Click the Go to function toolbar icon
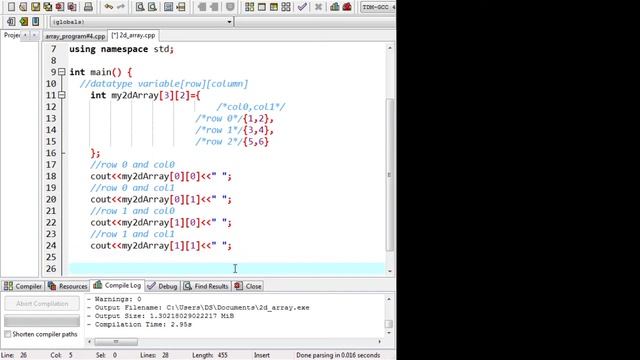 168,7
